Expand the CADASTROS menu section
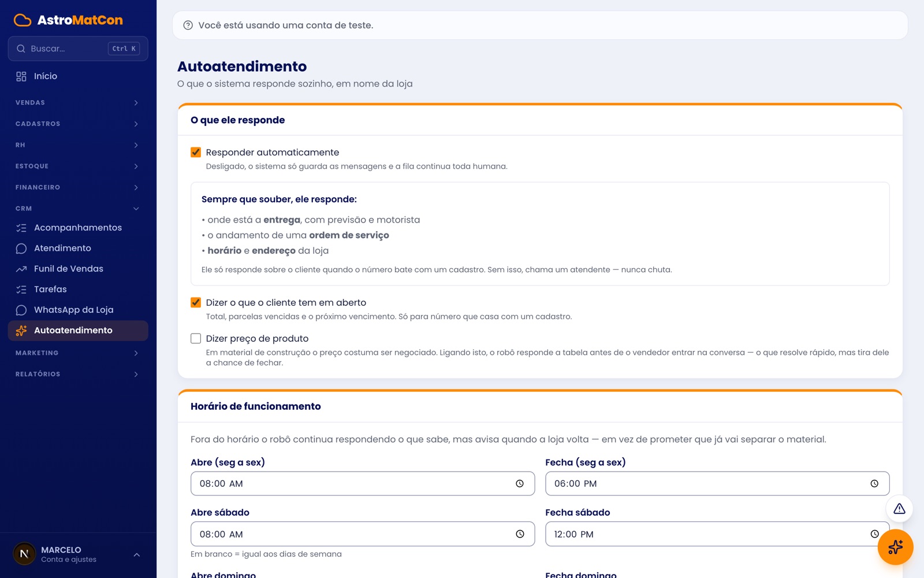The width and height of the screenshot is (924, 578). [x=78, y=124]
